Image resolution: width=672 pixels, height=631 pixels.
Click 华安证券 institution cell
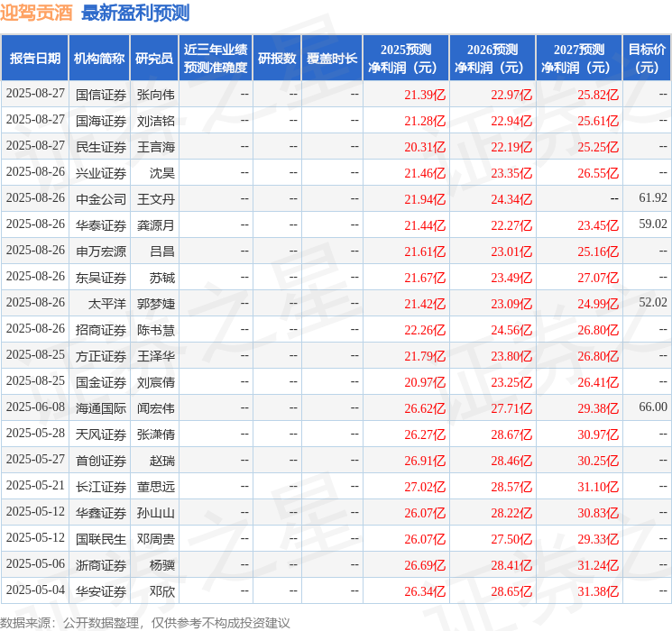[101, 591]
